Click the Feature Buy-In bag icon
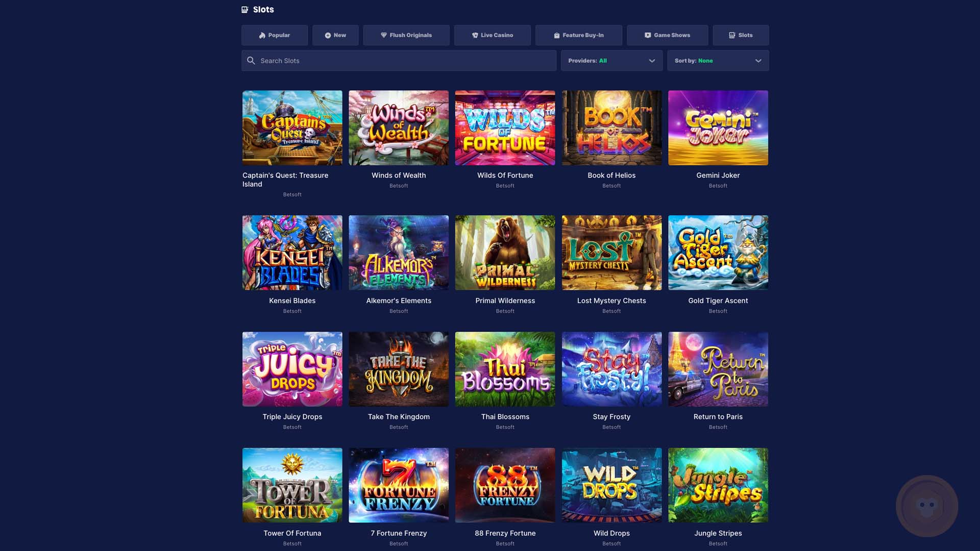 [557, 35]
